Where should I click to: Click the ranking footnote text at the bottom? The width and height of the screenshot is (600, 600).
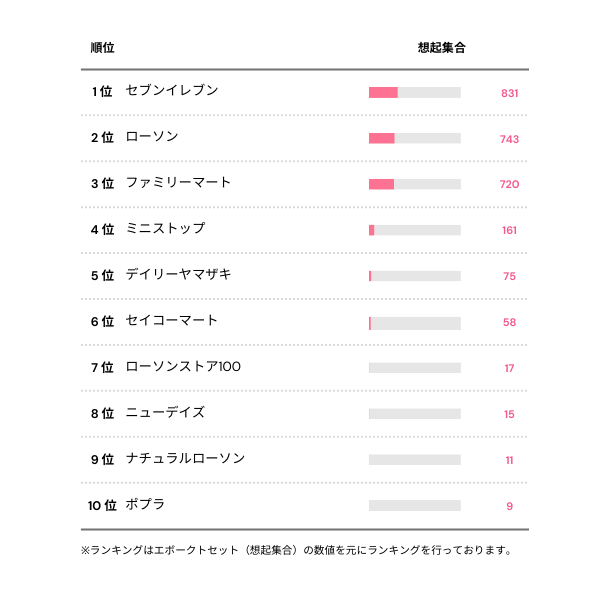(x=297, y=550)
